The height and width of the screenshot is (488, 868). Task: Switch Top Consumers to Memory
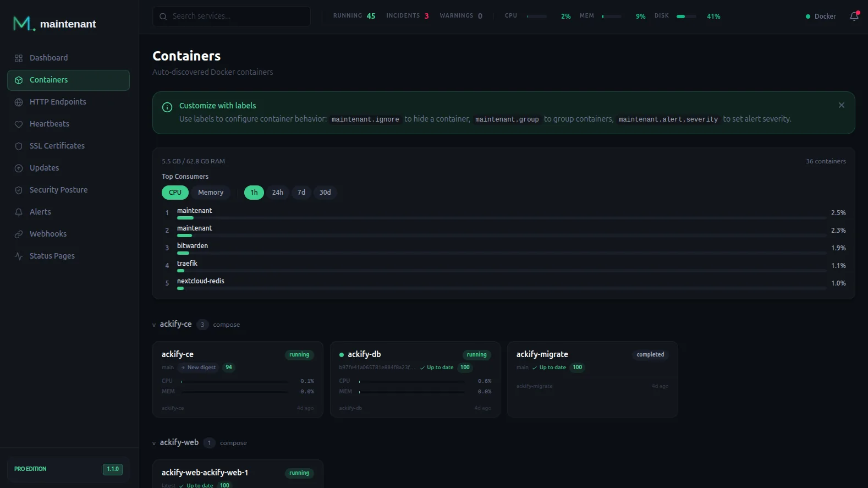[211, 193]
